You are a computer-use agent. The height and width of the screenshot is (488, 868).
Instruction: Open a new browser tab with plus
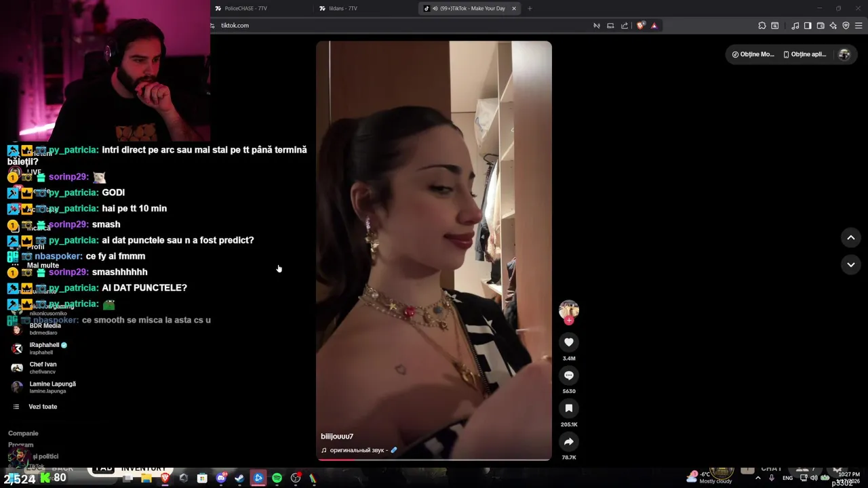tap(530, 9)
